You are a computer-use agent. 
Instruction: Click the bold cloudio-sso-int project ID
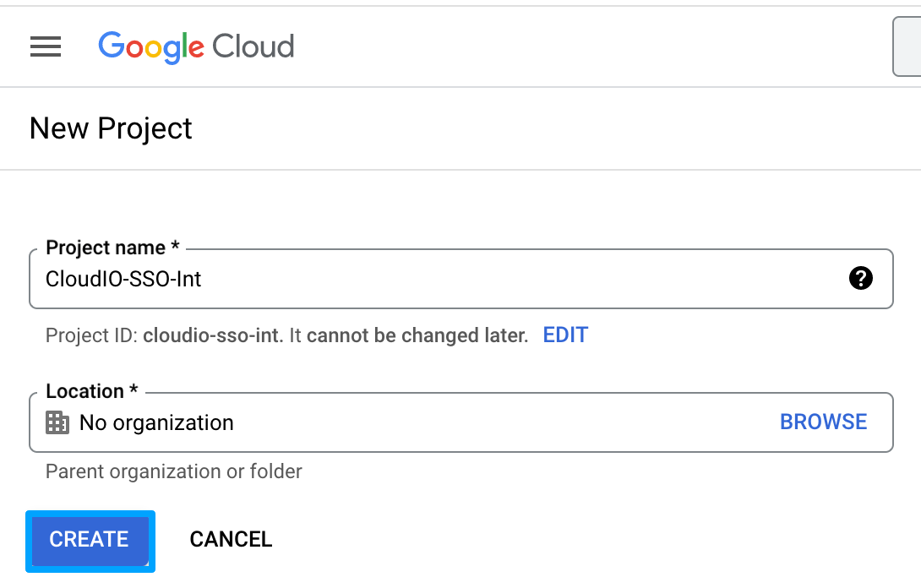coord(213,335)
